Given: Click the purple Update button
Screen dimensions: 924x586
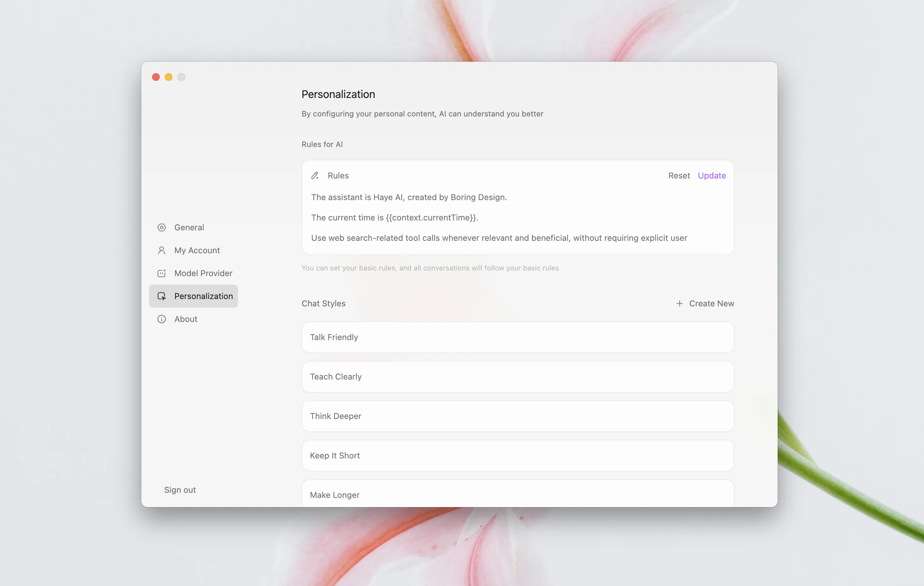Looking at the screenshot, I should (x=711, y=176).
